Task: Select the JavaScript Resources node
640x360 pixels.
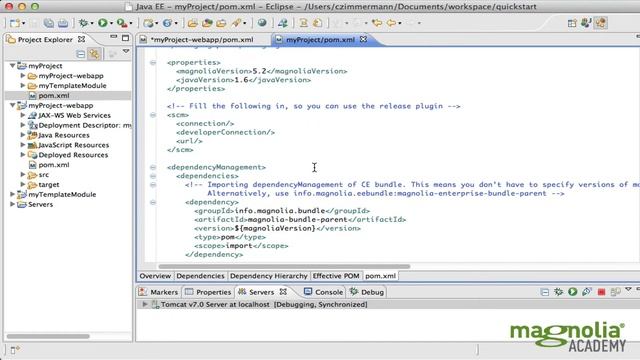Action: [73, 145]
